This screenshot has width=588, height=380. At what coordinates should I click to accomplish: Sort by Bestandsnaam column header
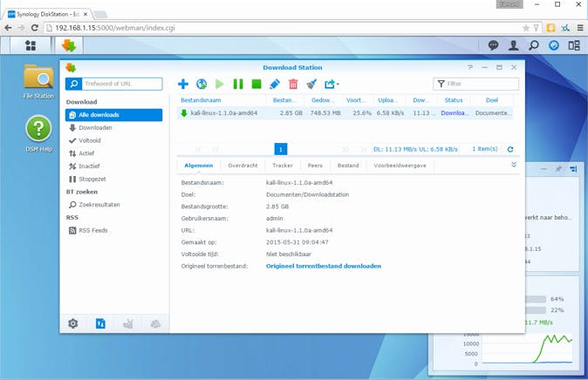(222, 100)
